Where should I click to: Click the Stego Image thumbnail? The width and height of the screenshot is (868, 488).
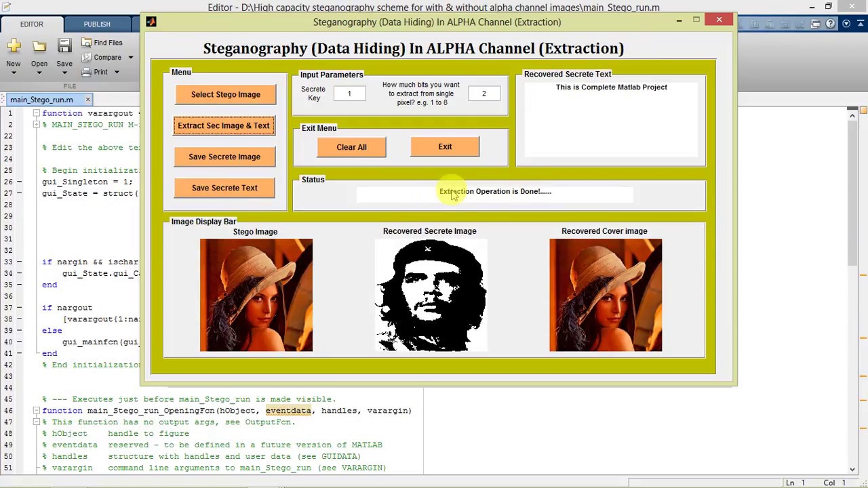click(x=256, y=295)
